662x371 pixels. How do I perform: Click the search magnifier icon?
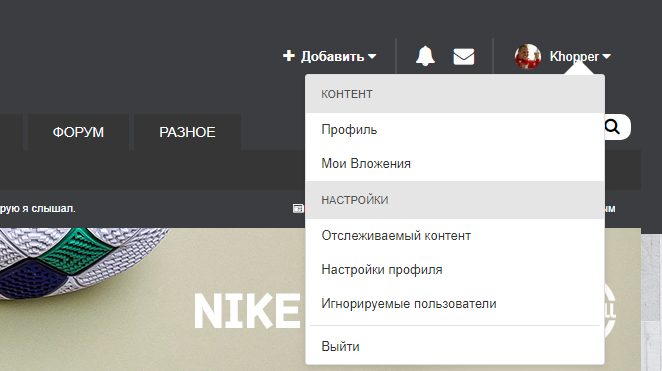(612, 127)
